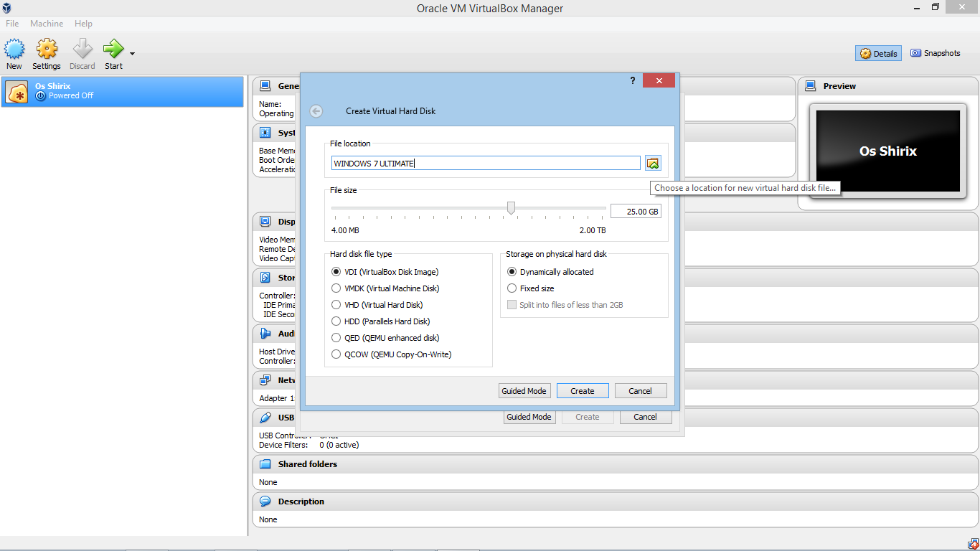Image resolution: width=980 pixels, height=551 pixels.
Task: Switch to the Snapshots view
Action: click(936, 53)
